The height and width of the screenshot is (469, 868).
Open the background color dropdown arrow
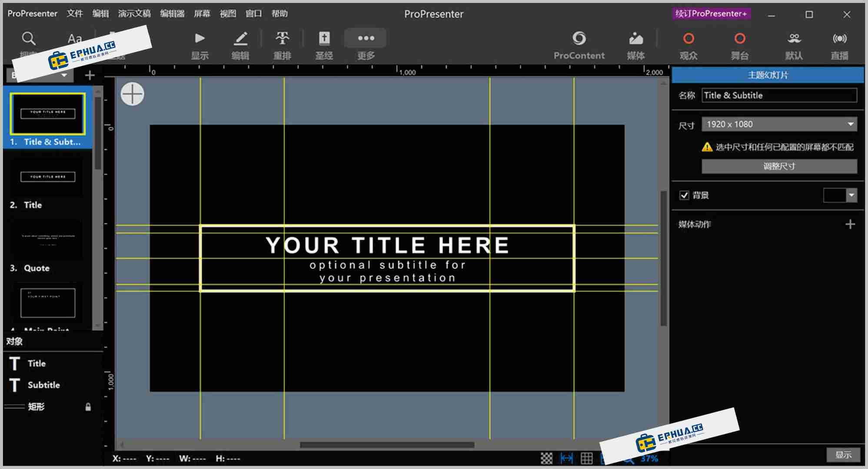[x=851, y=195]
